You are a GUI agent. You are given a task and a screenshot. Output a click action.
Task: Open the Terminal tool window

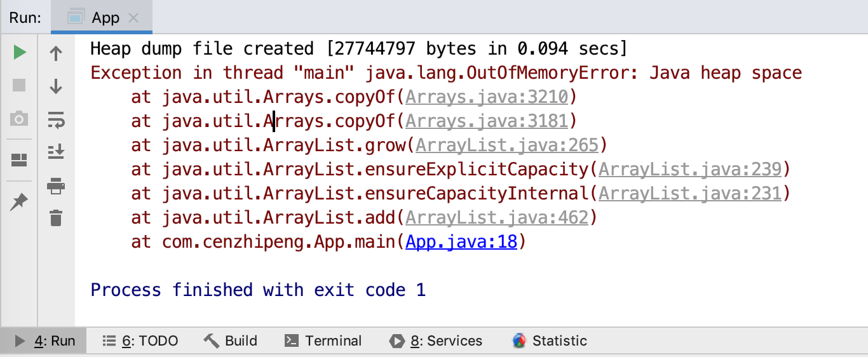coord(323,341)
